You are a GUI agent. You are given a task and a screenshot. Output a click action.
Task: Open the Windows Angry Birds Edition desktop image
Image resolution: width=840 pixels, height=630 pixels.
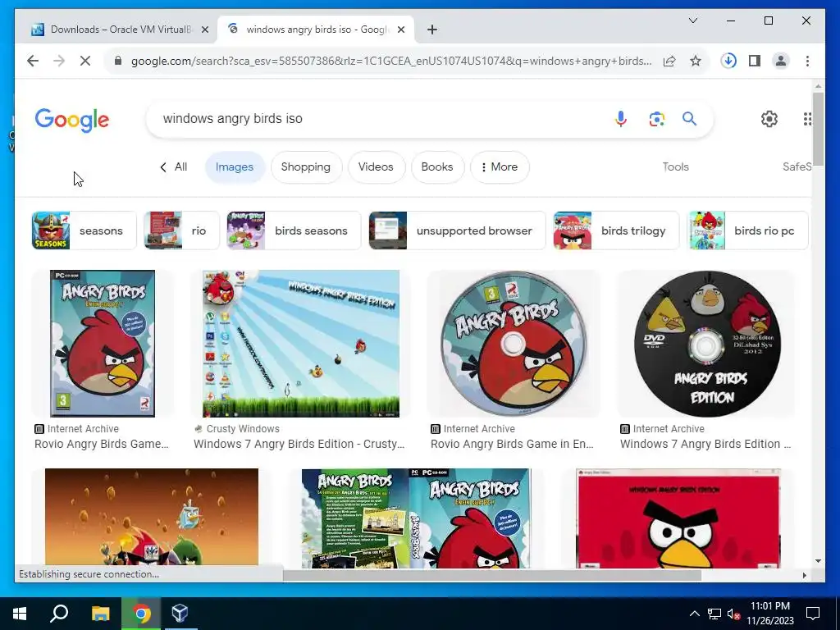[300, 344]
